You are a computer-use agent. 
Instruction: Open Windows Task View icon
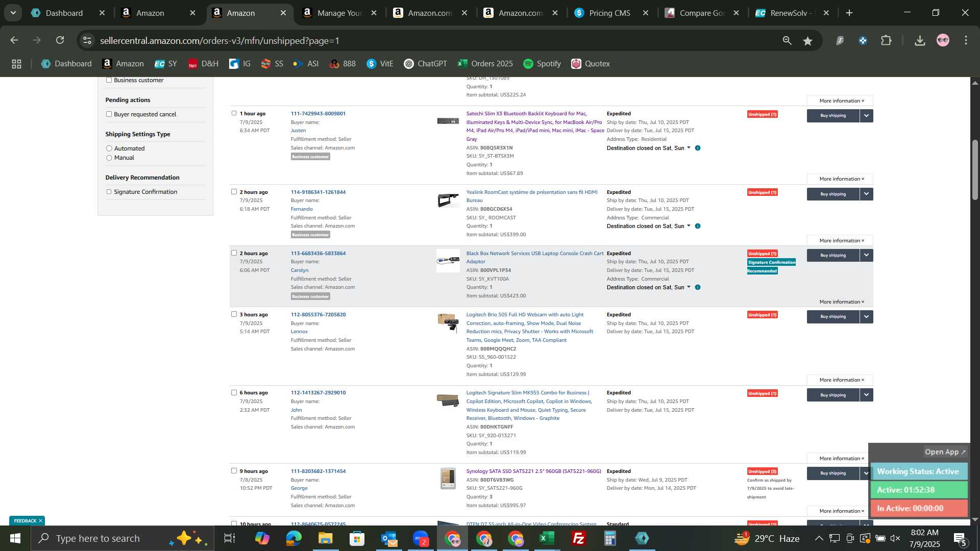pyautogui.click(x=230, y=538)
